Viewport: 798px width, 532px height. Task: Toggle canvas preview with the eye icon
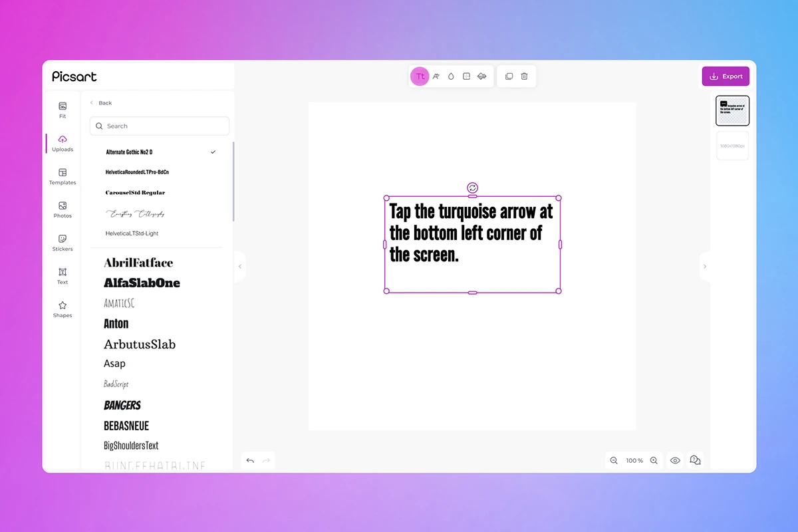(x=675, y=460)
